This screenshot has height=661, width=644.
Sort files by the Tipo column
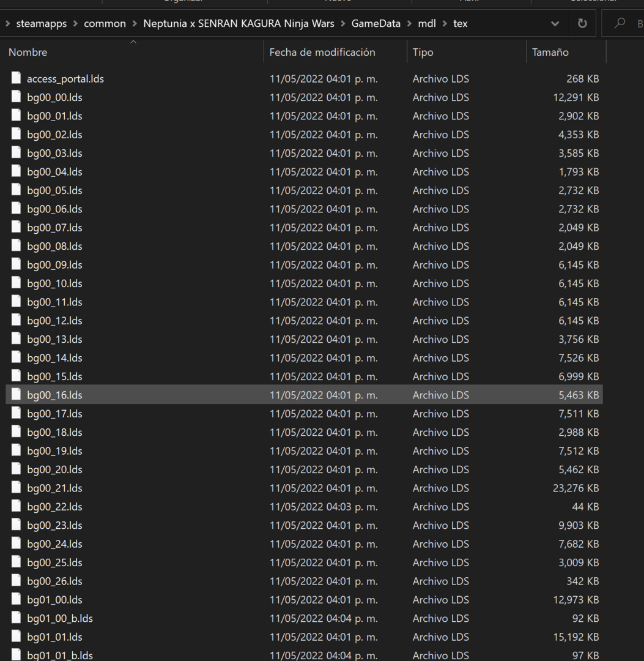(423, 52)
